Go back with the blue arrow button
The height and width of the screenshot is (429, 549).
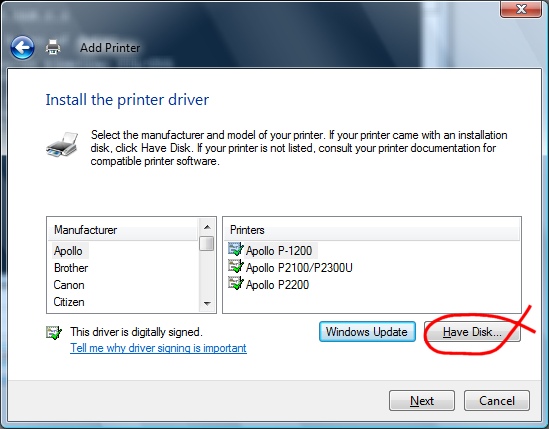22,47
